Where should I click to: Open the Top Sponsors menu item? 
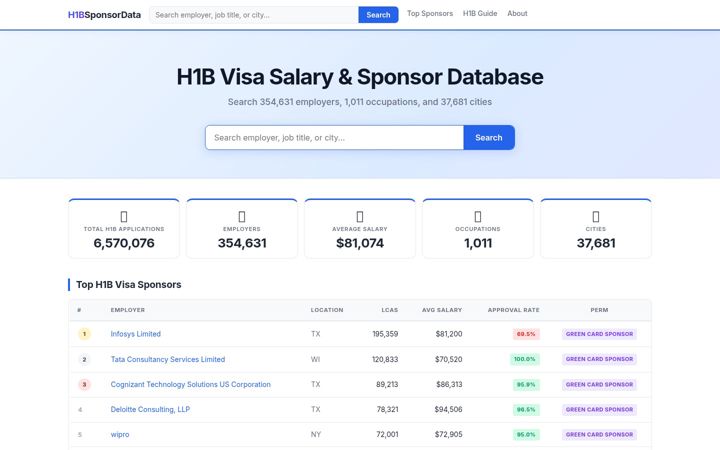coord(430,14)
